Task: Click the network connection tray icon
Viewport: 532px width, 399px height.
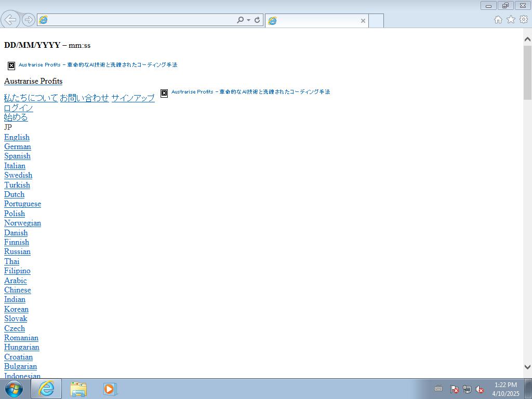Action: tap(467, 389)
